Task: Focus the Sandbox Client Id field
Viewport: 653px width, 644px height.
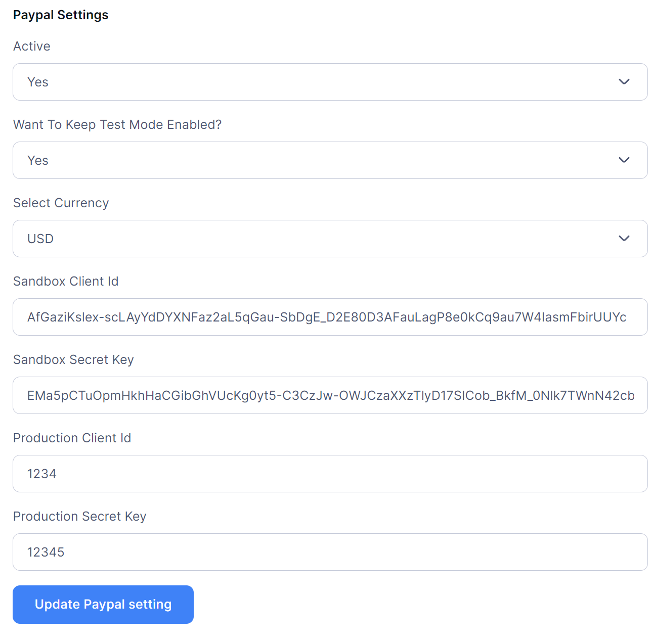Action: point(330,317)
